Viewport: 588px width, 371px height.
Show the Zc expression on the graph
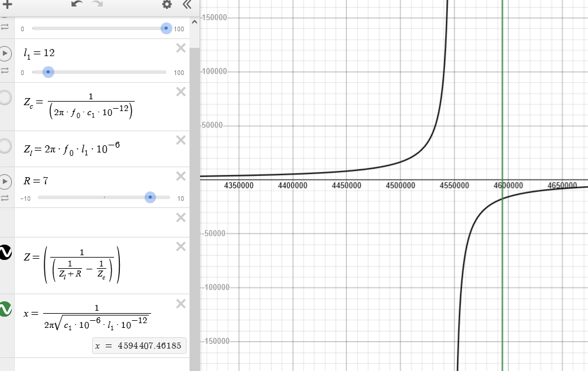5,98
